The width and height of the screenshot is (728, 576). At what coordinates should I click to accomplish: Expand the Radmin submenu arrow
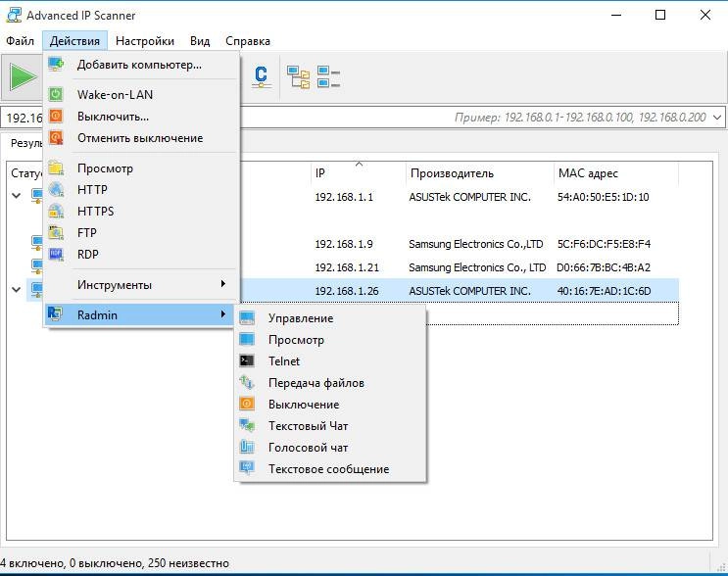click(223, 314)
